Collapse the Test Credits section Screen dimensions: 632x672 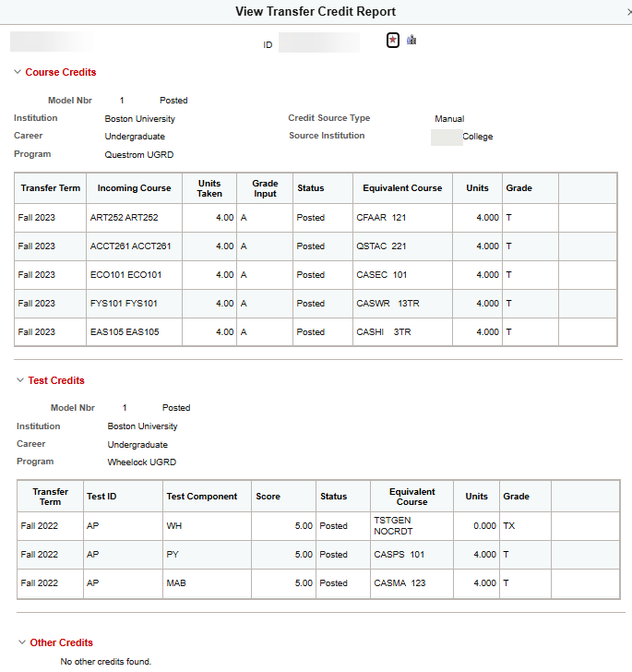point(20,380)
